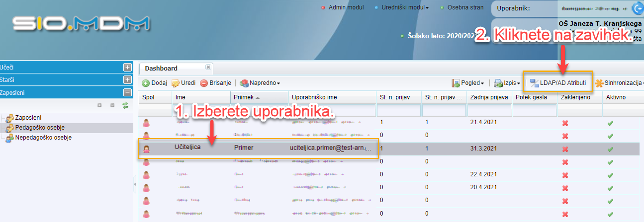The width and height of the screenshot is (644, 222).
Task: Open LDAP/AD Atributi from the toolbar
Action: point(557,83)
